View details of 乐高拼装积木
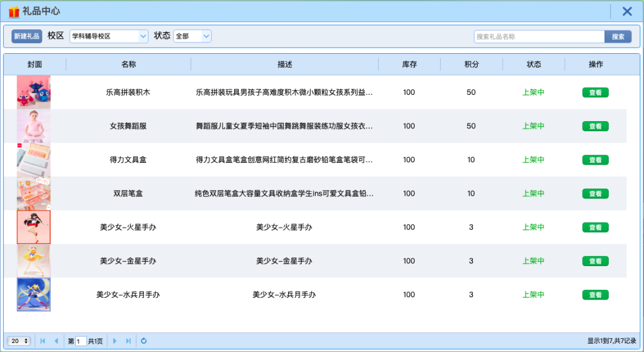644x352 pixels. pos(596,92)
